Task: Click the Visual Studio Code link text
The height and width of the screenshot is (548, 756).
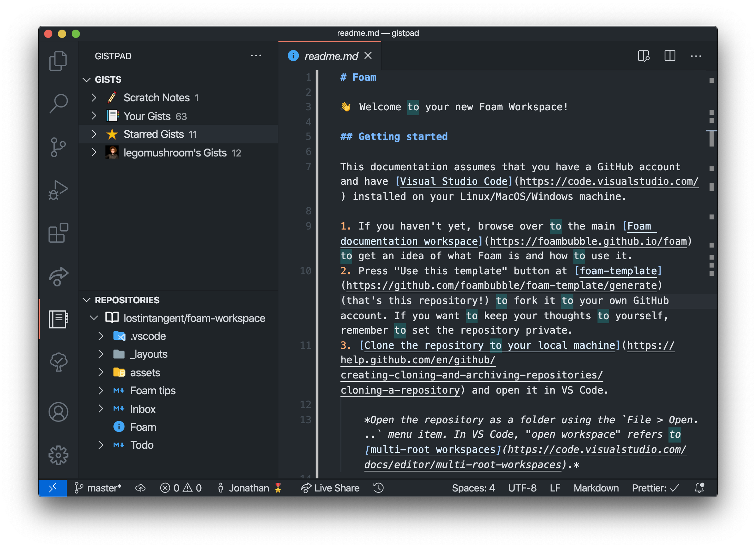Action: [x=454, y=181]
